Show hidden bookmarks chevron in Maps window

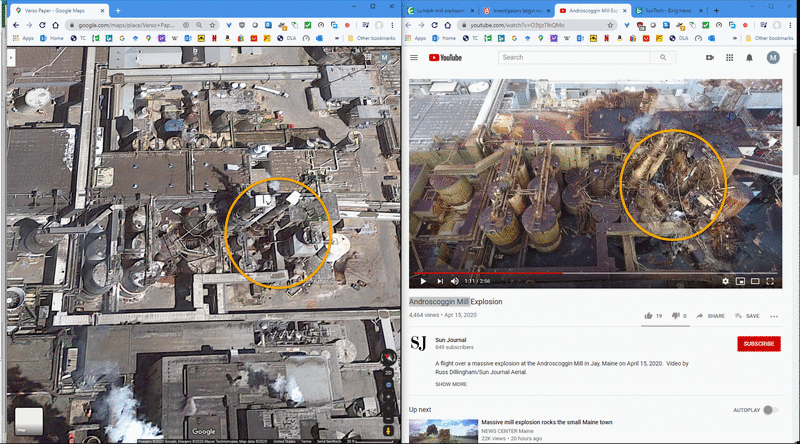(x=337, y=38)
